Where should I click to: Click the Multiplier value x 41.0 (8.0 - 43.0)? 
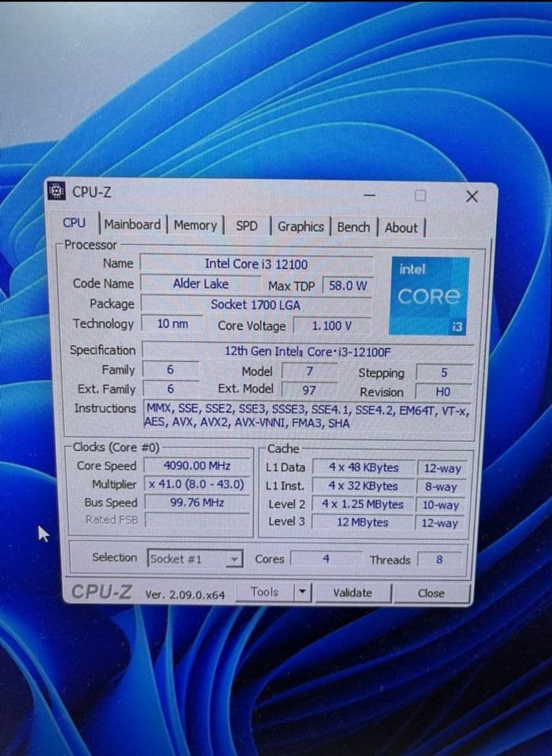pyautogui.click(x=197, y=484)
